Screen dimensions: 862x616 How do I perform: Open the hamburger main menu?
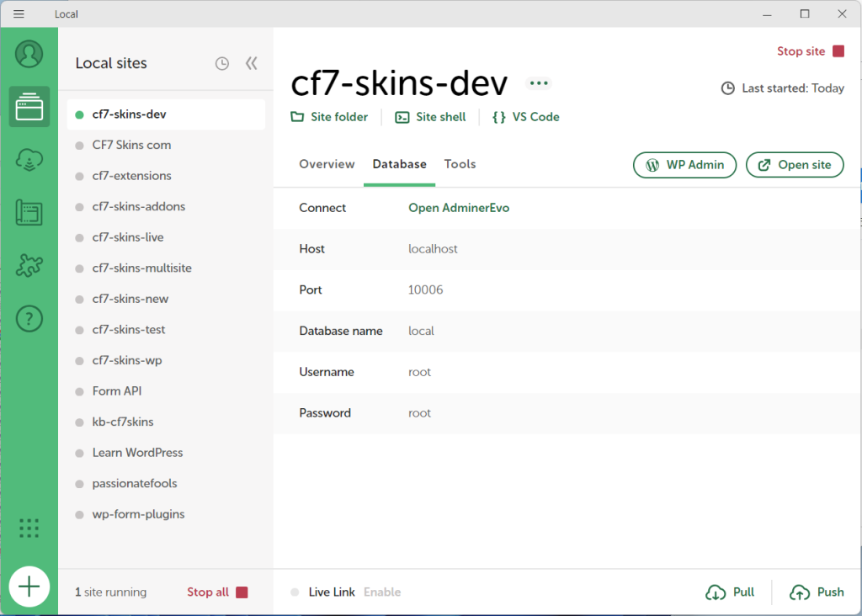19,14
